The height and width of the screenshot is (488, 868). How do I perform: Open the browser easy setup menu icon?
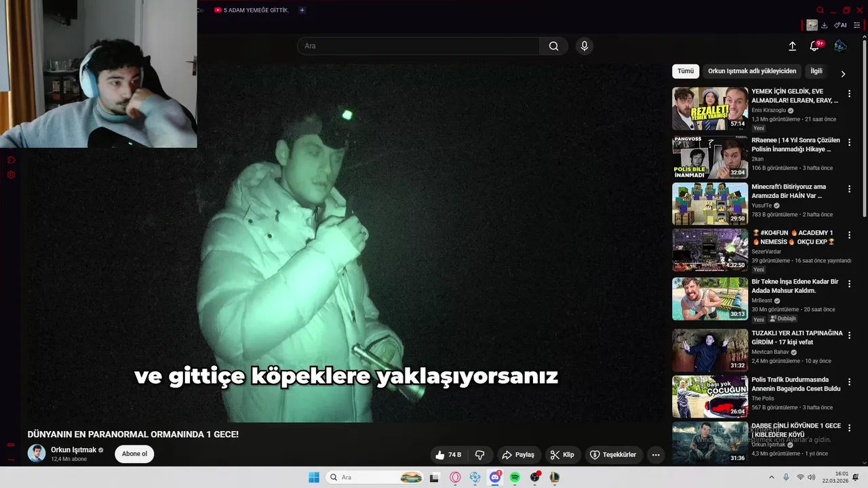(857, 25)
